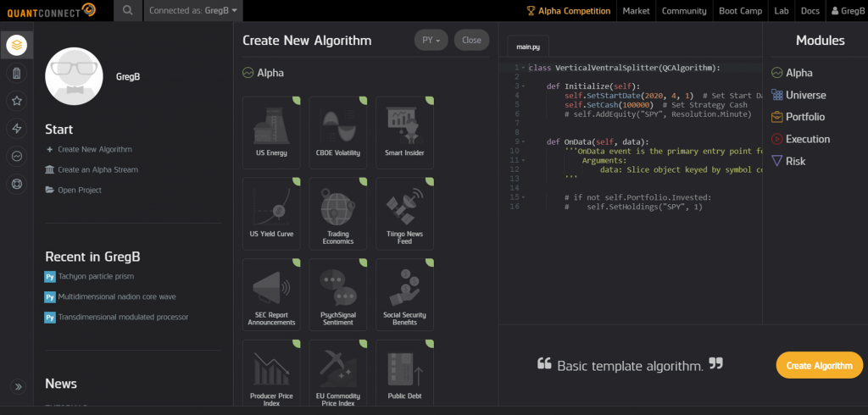
Task: Click the Close button
Action: 471,40
